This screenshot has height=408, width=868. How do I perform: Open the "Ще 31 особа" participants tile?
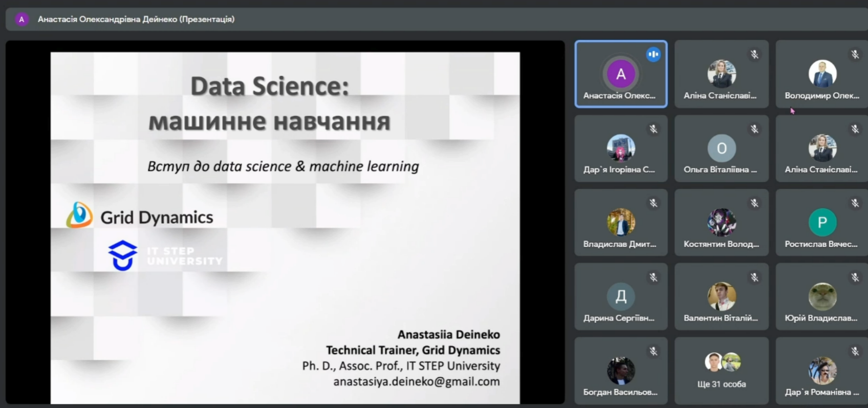[722, 371]
